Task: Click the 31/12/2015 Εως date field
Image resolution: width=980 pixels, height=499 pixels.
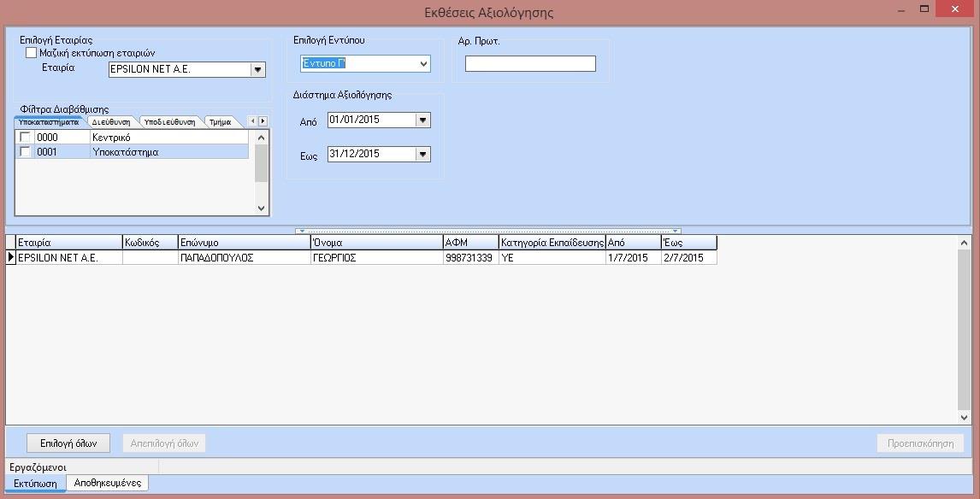Action: 372,154
